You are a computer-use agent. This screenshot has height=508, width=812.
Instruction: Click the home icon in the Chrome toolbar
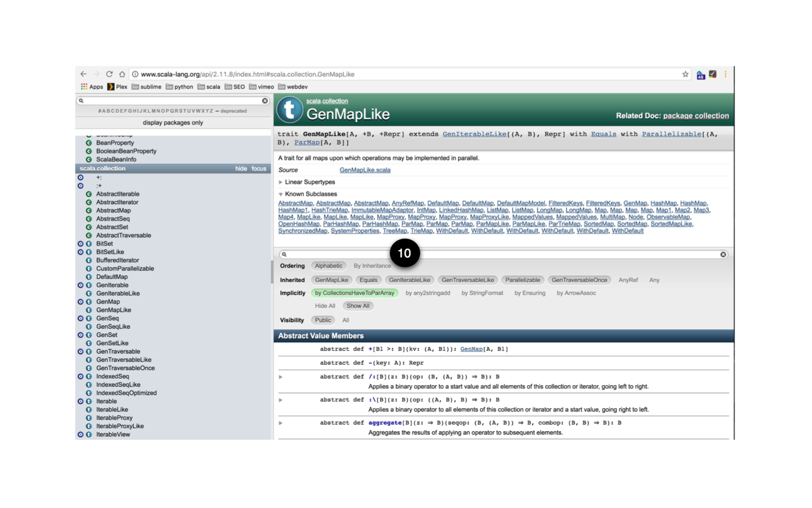[123, 74]
